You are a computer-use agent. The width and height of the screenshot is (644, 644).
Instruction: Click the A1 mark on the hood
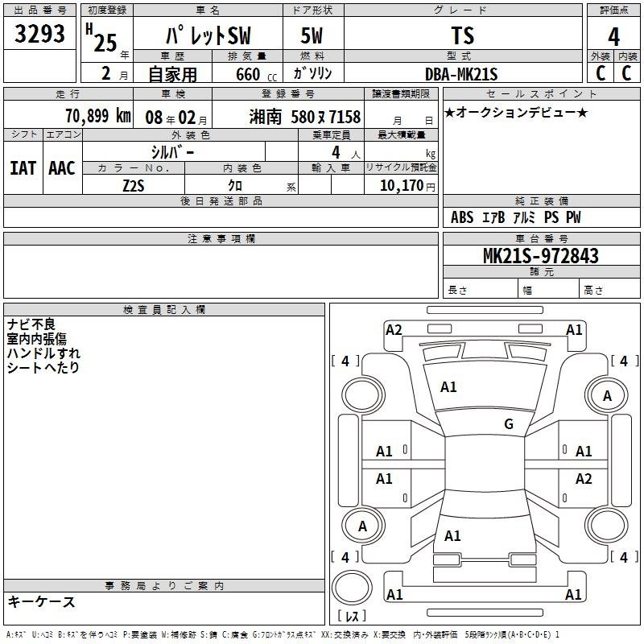[448, 387]
